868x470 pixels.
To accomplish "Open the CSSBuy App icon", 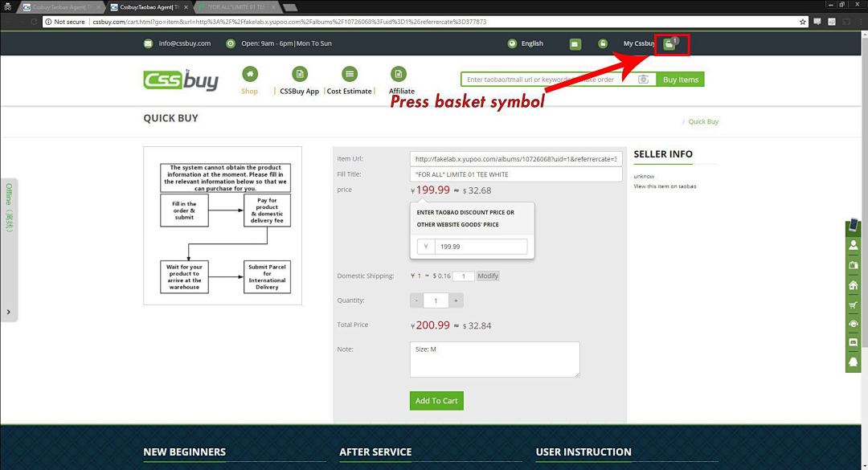I will point(300,74).
